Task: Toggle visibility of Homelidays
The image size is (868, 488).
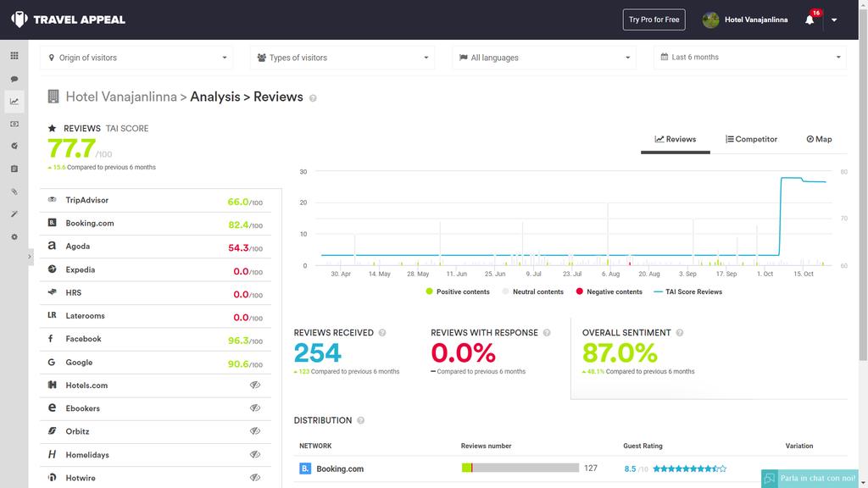Action: 254,454
